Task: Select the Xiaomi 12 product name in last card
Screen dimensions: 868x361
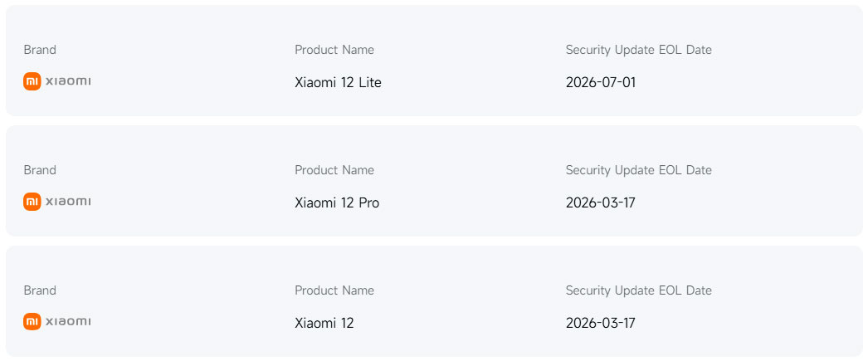Action: [324, 323]
